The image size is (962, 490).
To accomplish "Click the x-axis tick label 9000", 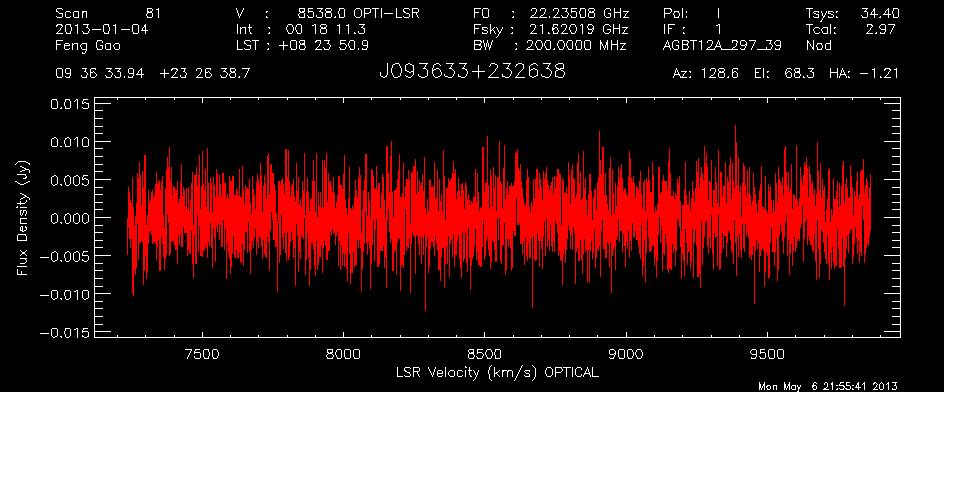I will [626, 354].
